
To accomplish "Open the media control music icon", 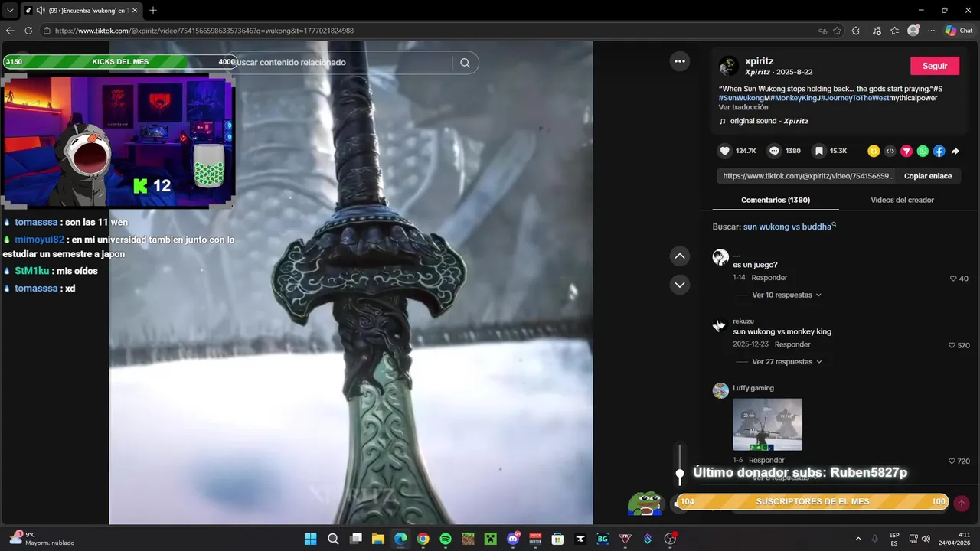I will coord(875,31).
